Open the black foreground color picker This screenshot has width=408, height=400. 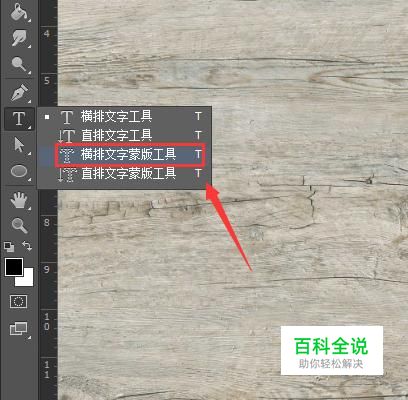pos(14,267)
